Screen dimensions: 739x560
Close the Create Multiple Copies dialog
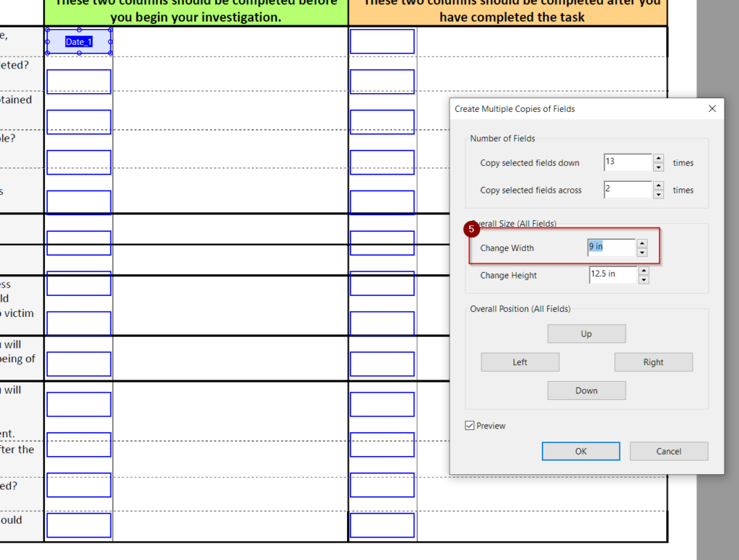click(x=712, y=109)
